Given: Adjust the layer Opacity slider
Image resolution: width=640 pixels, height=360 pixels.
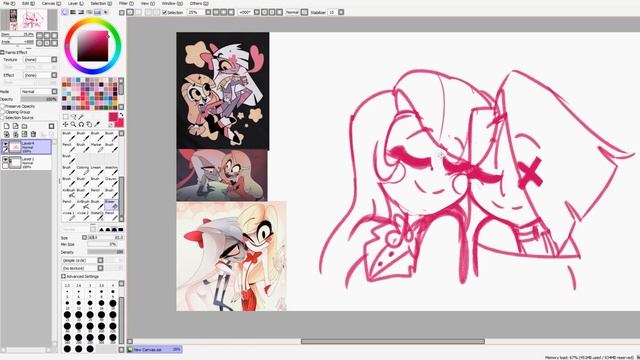Looking at the screenshot, I should tap(39, 99).
